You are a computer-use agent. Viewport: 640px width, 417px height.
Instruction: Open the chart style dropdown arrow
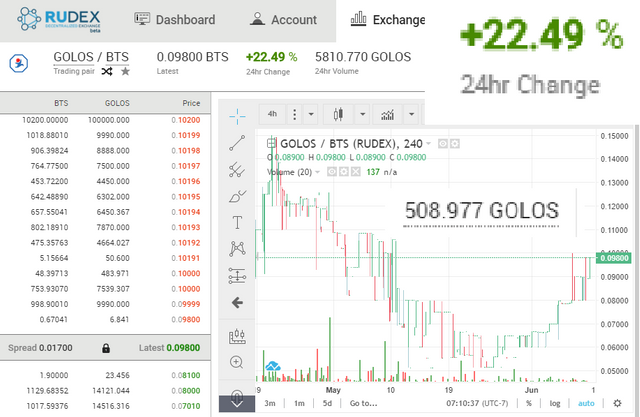362,114
